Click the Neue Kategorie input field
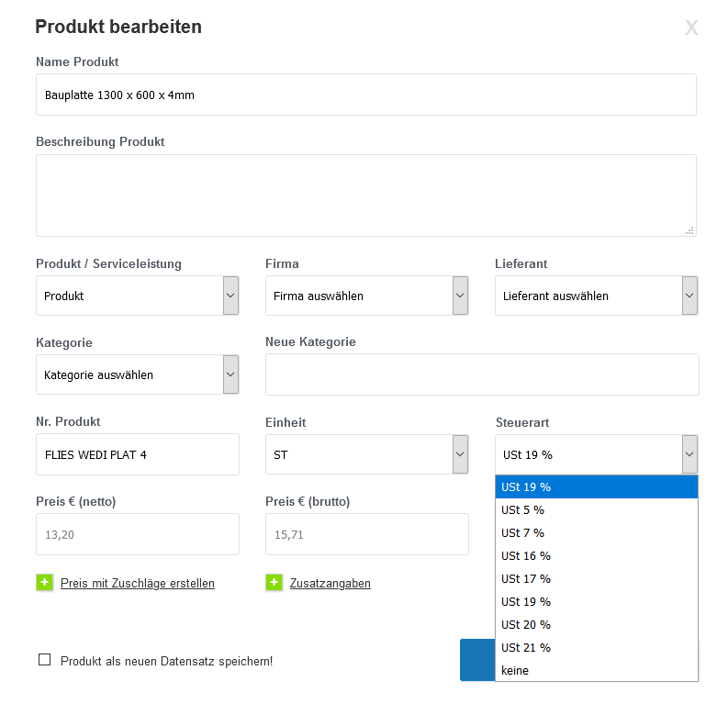The height and width of the screenshot is (715, 728). [x=482, y=374]
